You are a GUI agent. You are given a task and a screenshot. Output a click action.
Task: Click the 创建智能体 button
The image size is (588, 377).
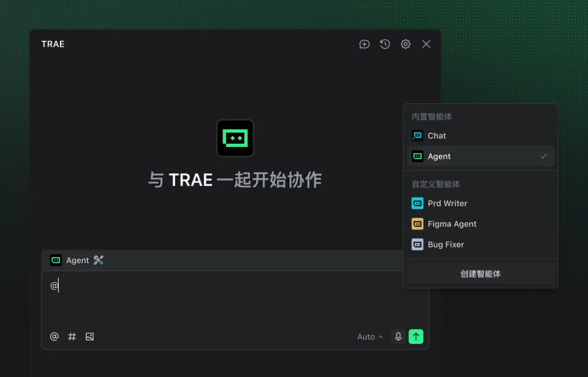[480, 274]
